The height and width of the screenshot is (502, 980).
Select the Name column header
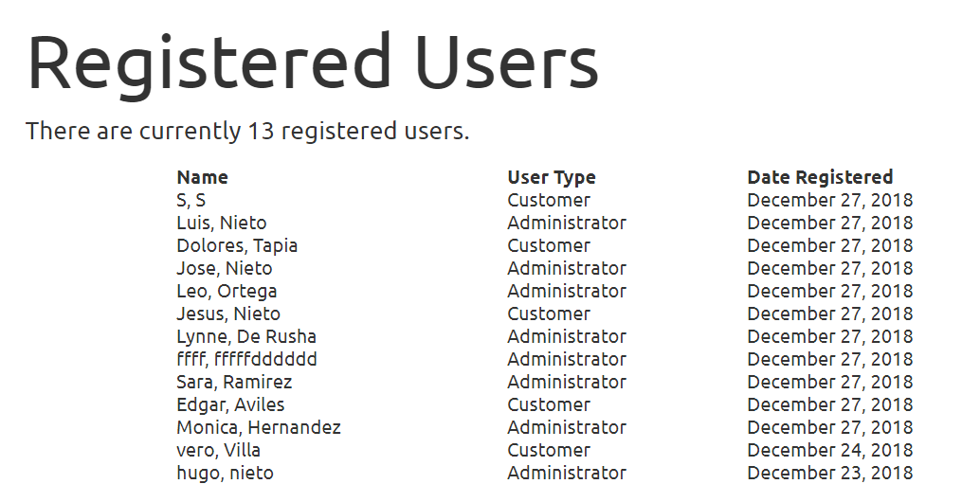tap(202, 177)
